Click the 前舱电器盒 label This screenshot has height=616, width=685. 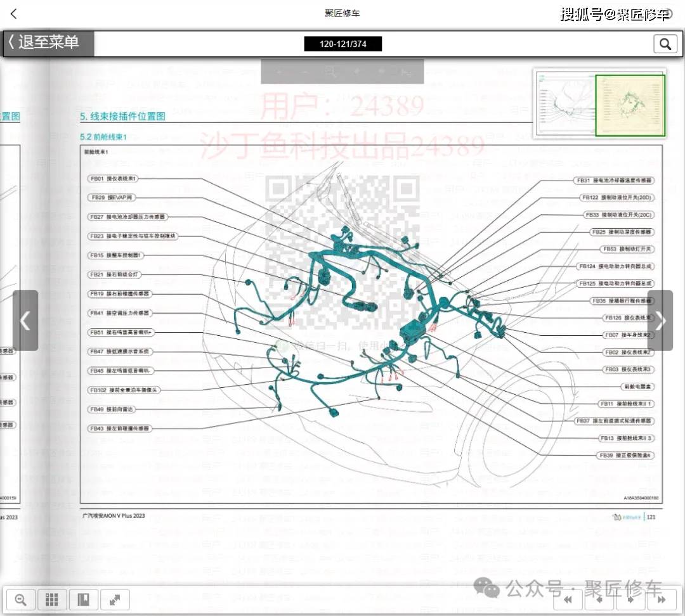click(637, 387)
